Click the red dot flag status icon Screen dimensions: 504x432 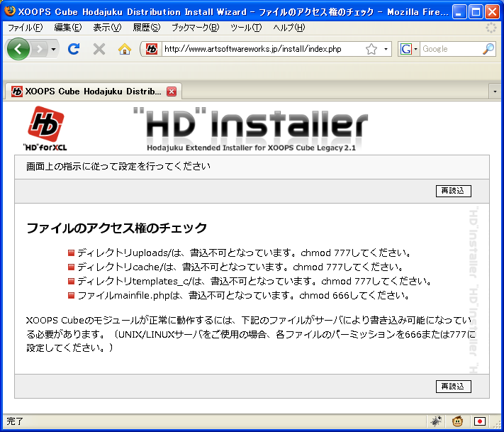[480, 421]
